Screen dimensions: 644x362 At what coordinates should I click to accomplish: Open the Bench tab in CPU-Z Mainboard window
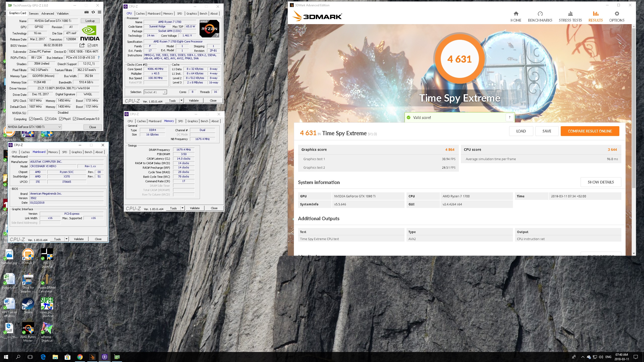pos(88,152)
